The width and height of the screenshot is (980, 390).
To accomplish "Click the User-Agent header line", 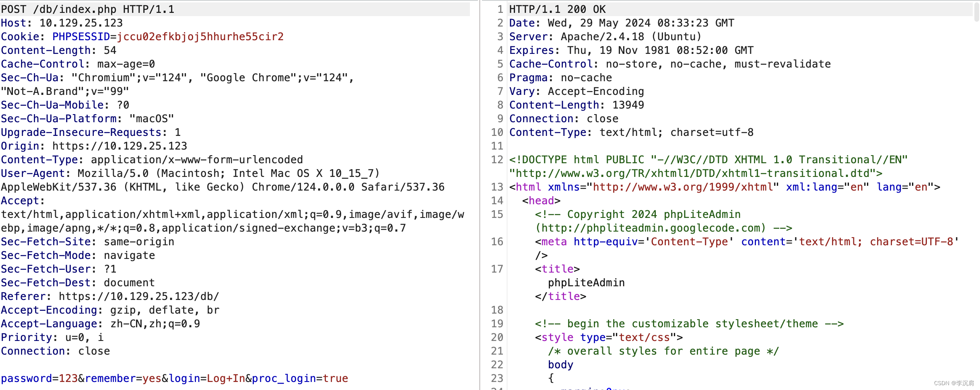I will coord(190,173).
